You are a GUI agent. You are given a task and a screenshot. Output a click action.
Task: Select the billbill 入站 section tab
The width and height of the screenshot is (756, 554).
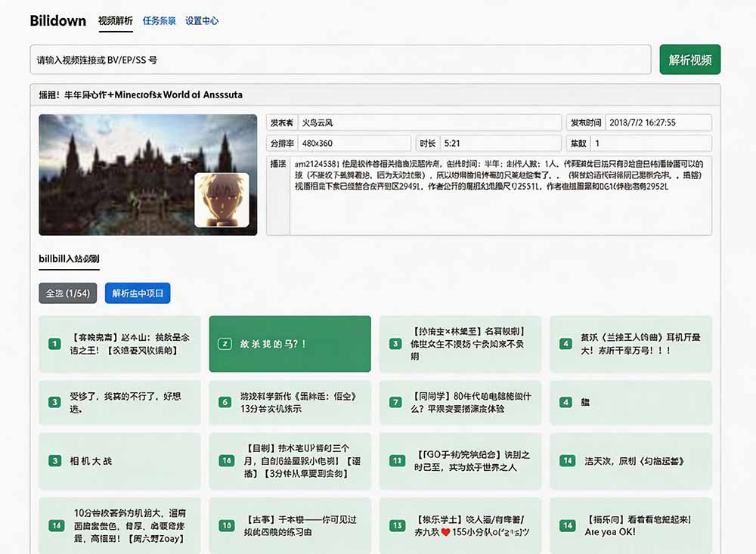coord(69,259)
